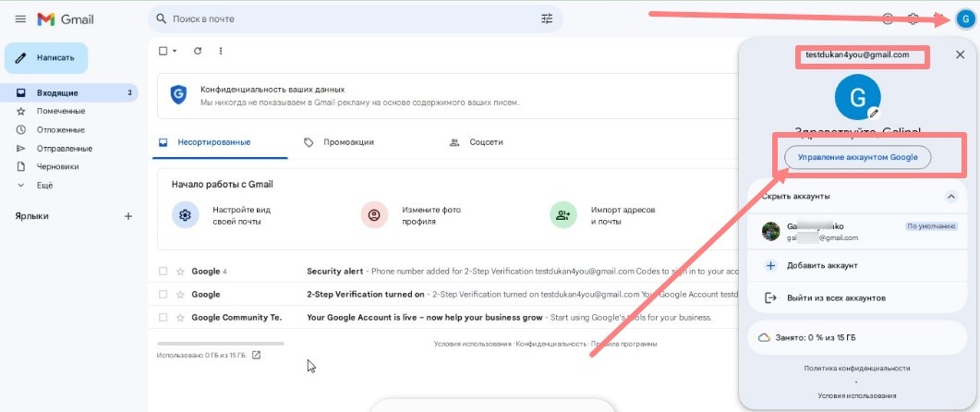Screen dimensions: 980x412
Task: Star the 2-Step Verification email
Action: coord(180,295)
